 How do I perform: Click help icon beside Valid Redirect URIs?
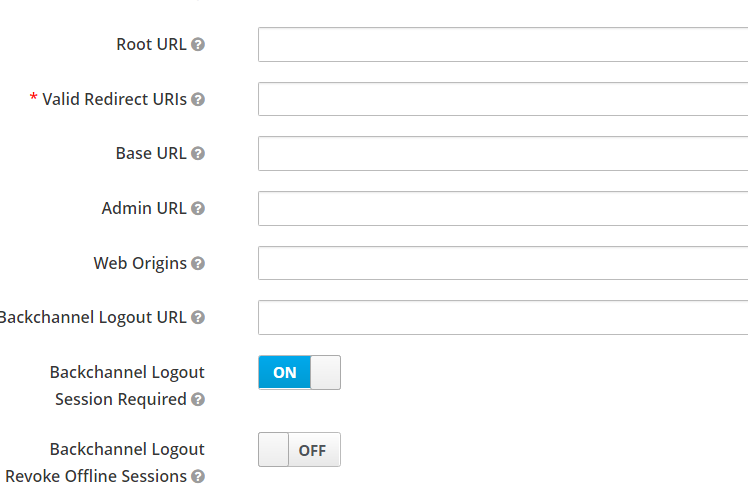[198, 100]
